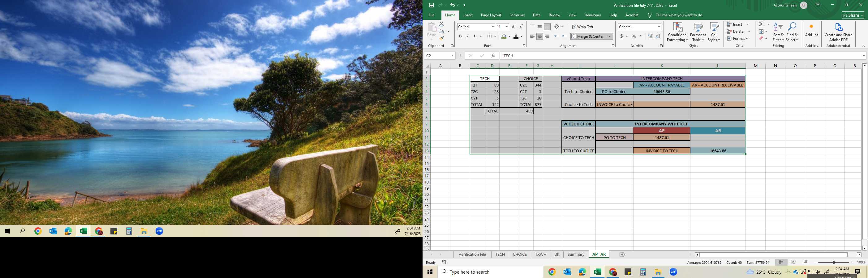Click Delete cells button
The image size is (868, 278).
(736, 31)
